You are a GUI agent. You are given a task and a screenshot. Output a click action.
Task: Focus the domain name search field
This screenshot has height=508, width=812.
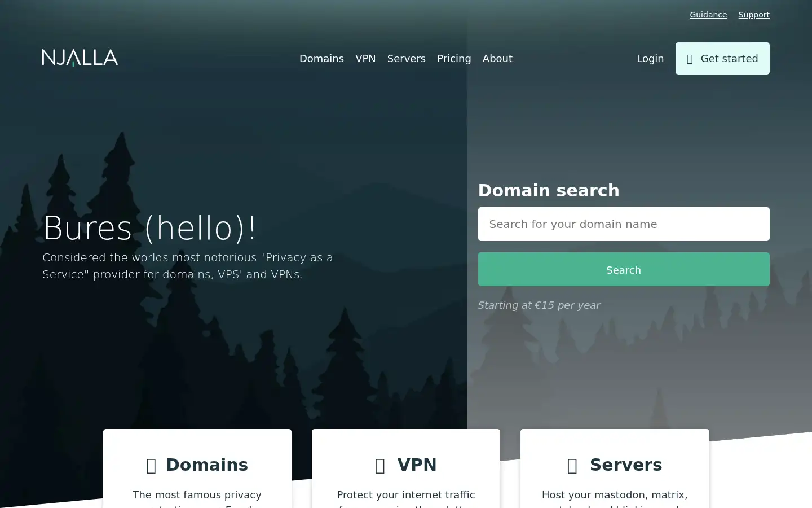click(624, 224)
